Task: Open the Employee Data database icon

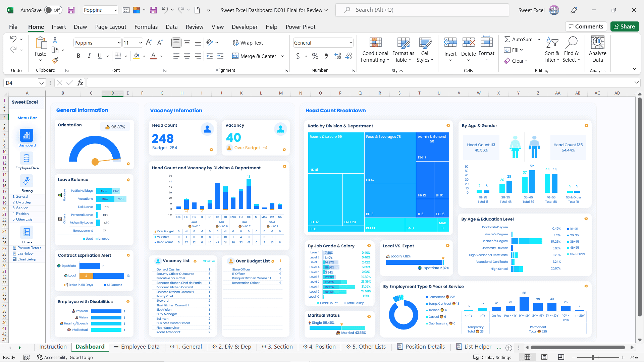Action: click(26, 158)
